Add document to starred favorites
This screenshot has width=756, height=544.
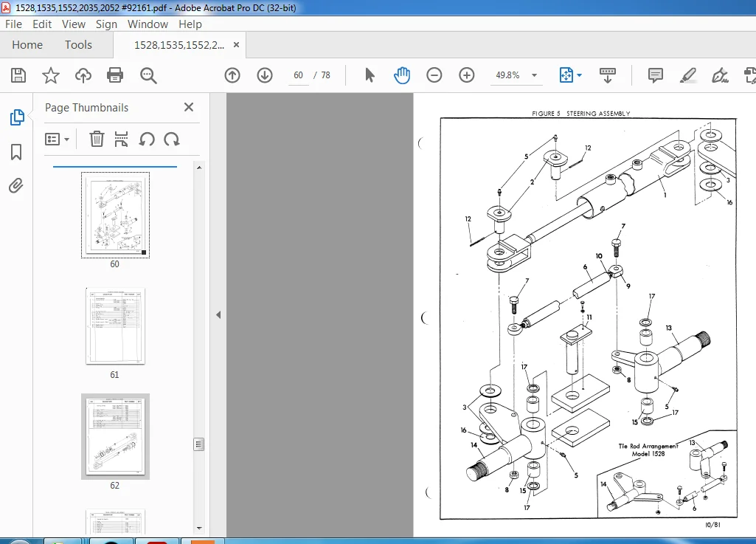click(51, 75)
